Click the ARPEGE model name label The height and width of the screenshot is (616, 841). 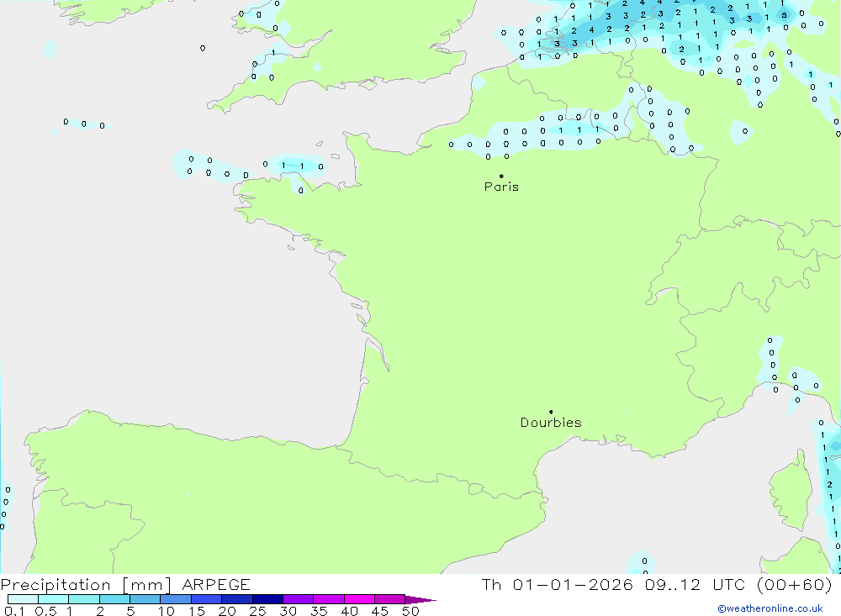[x=216, y=585]
